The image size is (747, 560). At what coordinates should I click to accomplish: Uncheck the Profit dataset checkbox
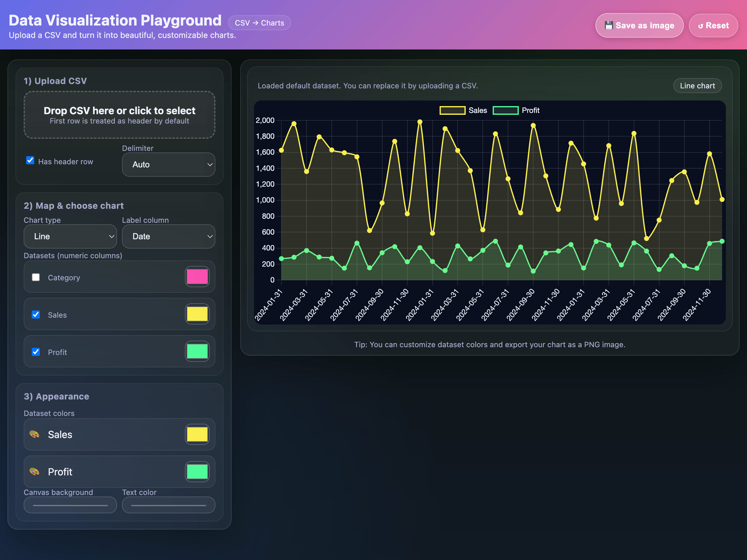pos(36,352)
